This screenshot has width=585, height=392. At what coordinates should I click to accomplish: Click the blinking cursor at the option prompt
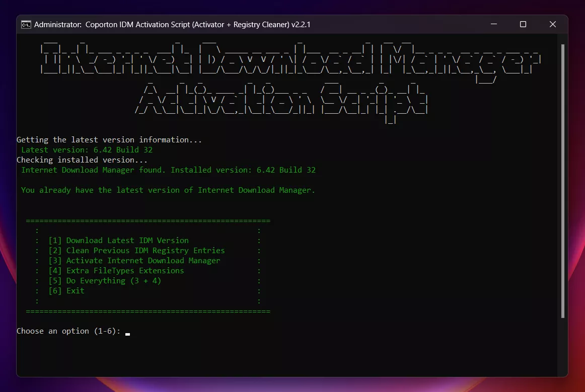128,333
